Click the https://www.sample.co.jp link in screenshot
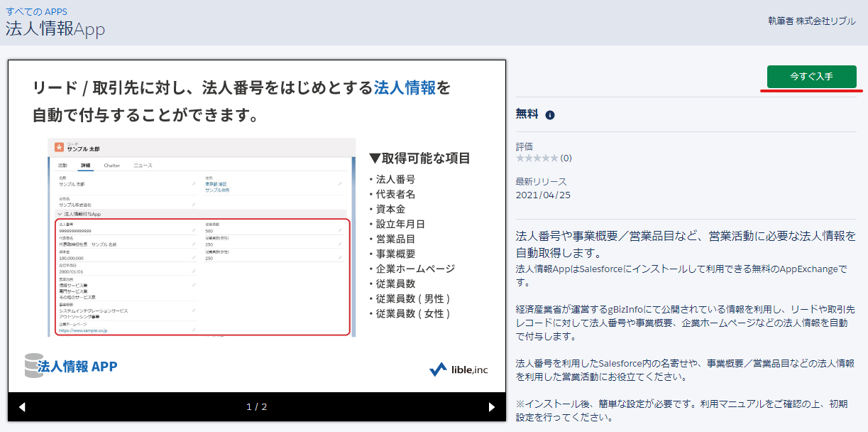This screenshot has height=432, width=868. (83, 330)
